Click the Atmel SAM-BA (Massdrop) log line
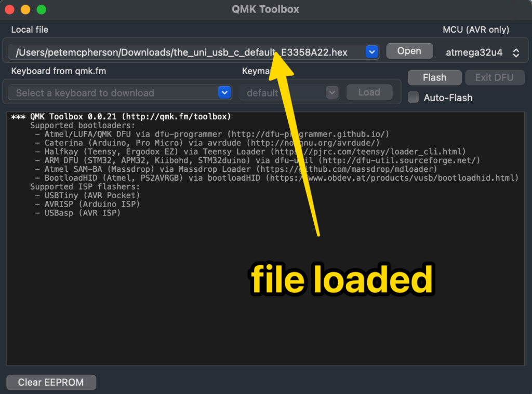 (x=236, y=169)
